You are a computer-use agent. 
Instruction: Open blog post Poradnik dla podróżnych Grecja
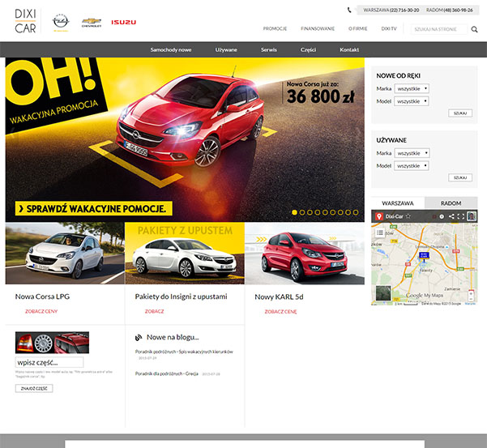(x=166, y=373)
